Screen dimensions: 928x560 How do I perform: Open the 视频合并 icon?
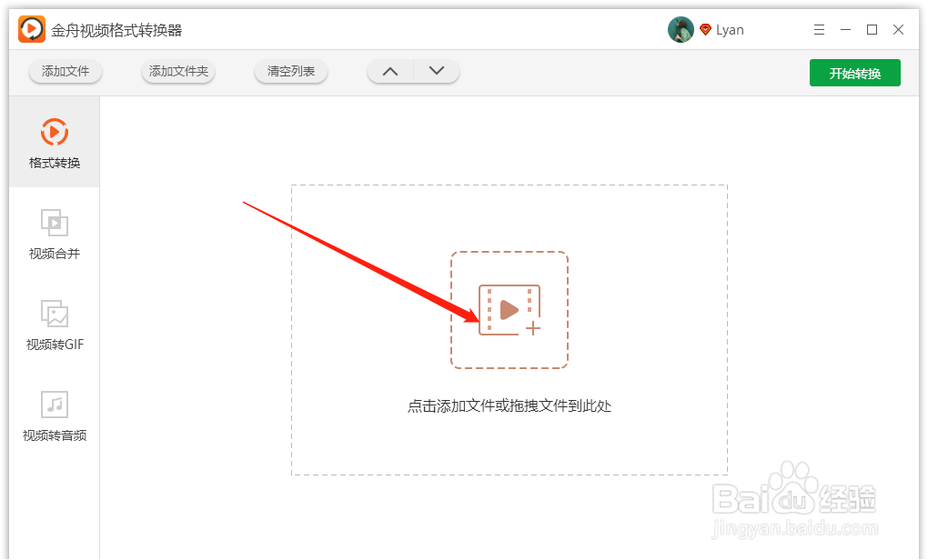[x=55, y=223]
